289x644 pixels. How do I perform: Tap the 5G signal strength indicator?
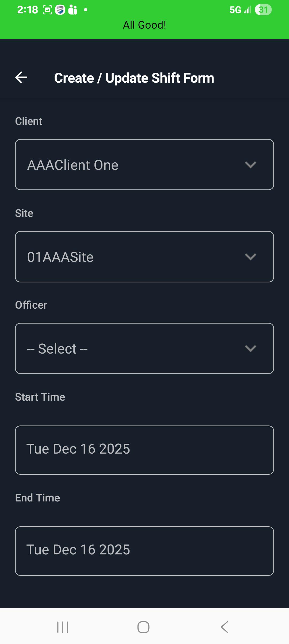tap(240, 10)
